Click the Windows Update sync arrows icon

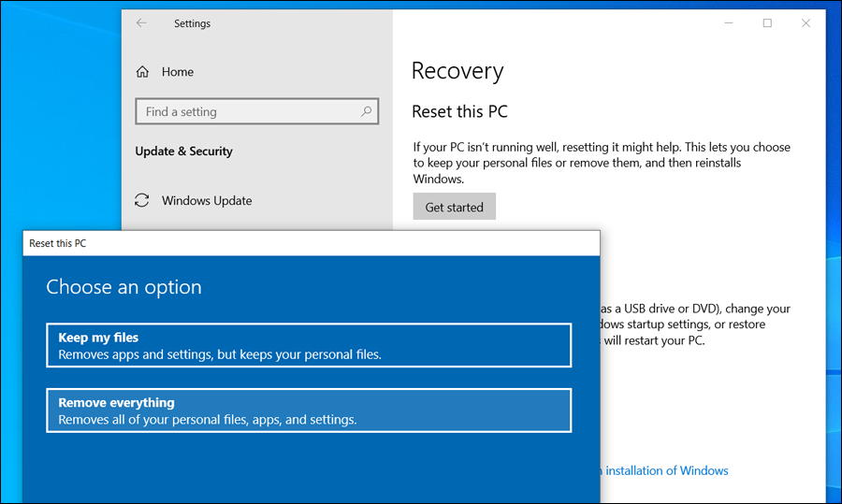point(142,200)
